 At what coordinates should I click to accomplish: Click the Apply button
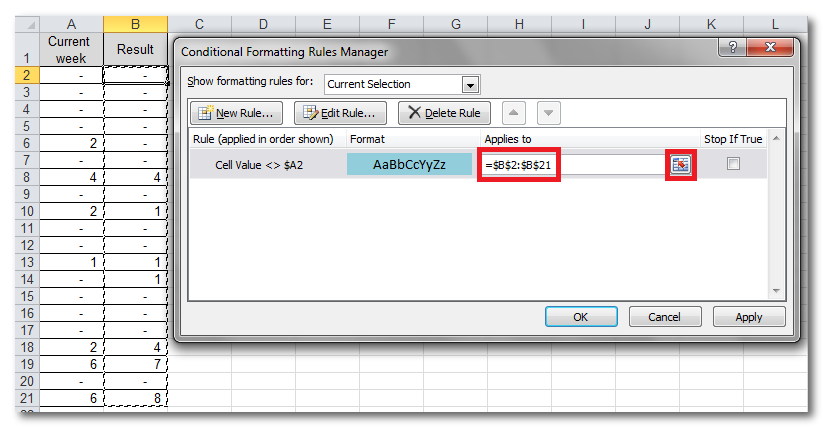[748, 317]
